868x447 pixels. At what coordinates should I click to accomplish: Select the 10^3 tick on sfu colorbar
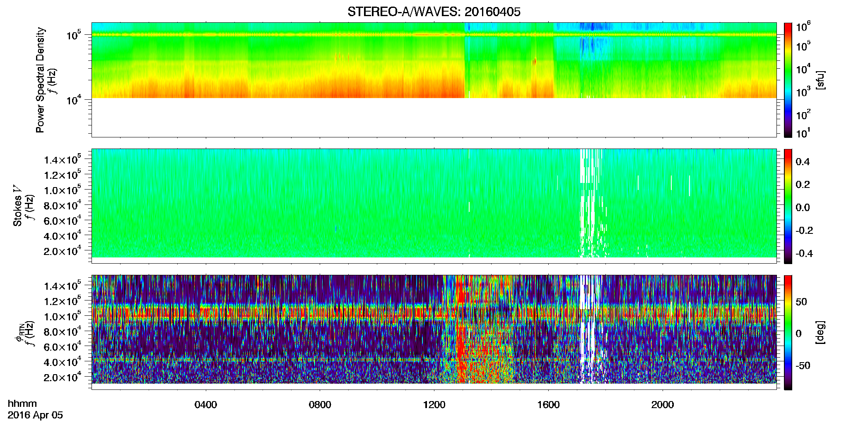(x=803, y=92)
